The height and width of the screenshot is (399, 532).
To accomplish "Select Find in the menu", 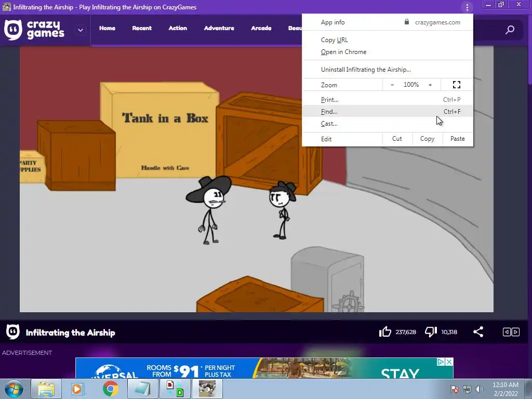I will tap(388, 112).
